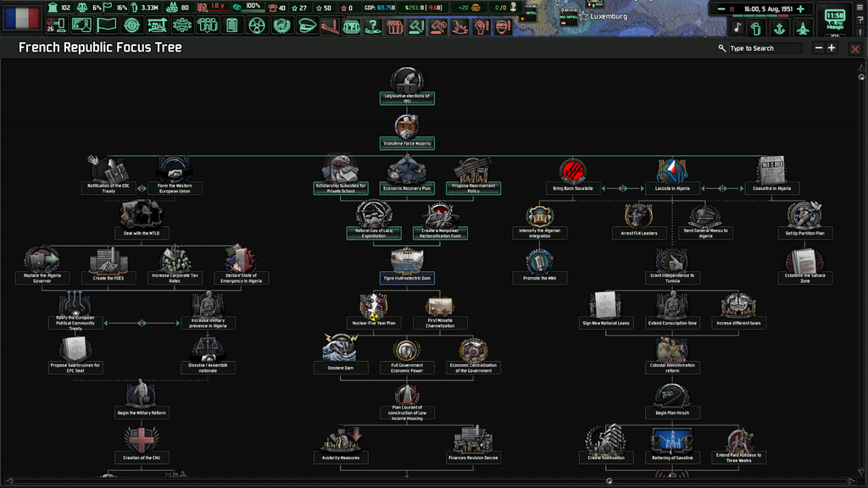868x488 pixels.
Task: Click the vertical scrollbar thumb
Action: [x=861, y=77]
